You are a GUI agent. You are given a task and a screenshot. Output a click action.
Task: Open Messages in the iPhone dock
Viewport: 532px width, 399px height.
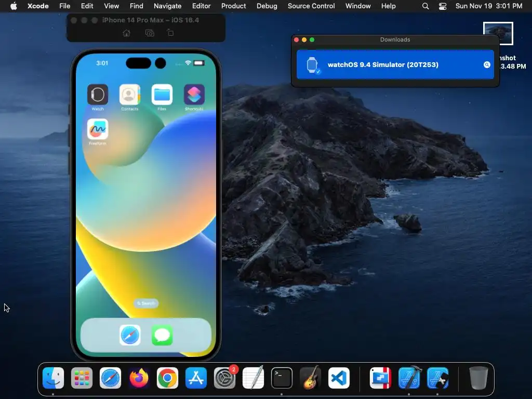[x=162, y=335]
